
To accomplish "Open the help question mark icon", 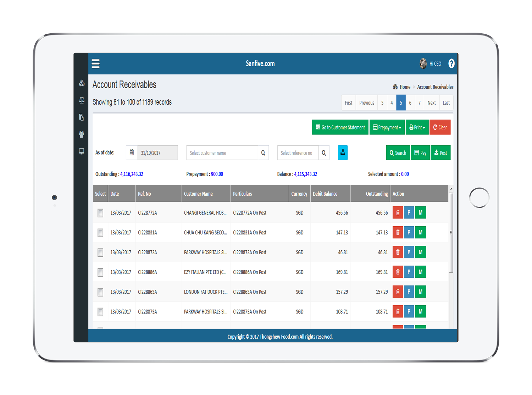I will (451, 63).
